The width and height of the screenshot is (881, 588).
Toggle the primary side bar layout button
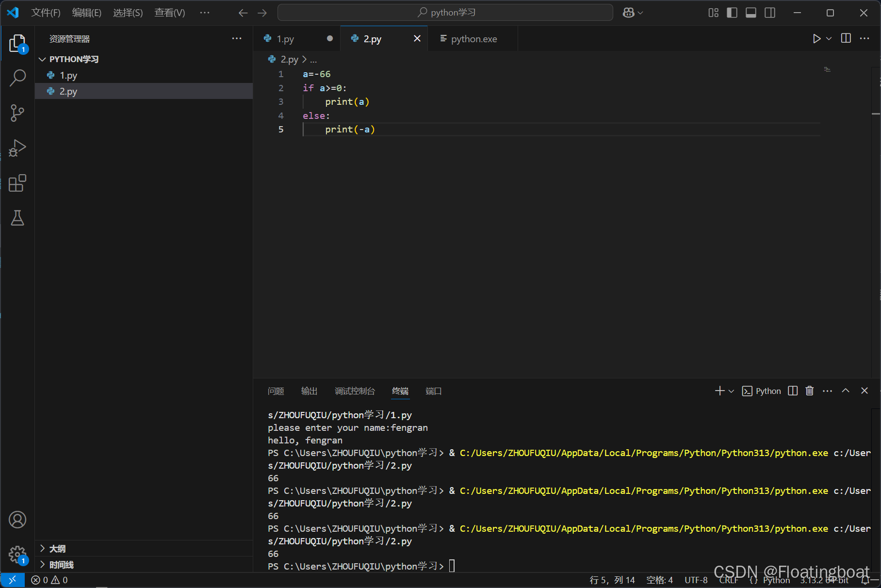(732, 13)
